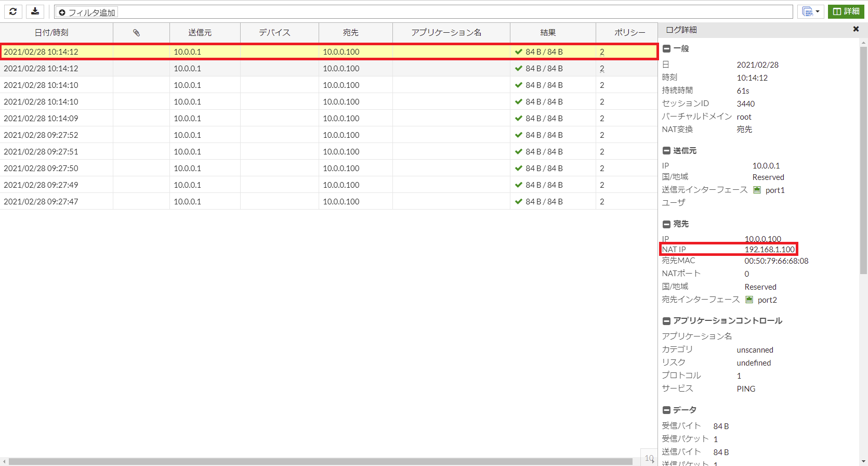Image resolution: width=868 pixels, height=466 pixels.
Task: Click the vertical scrollbar of the details panel
Action: (x=863, y=160)
